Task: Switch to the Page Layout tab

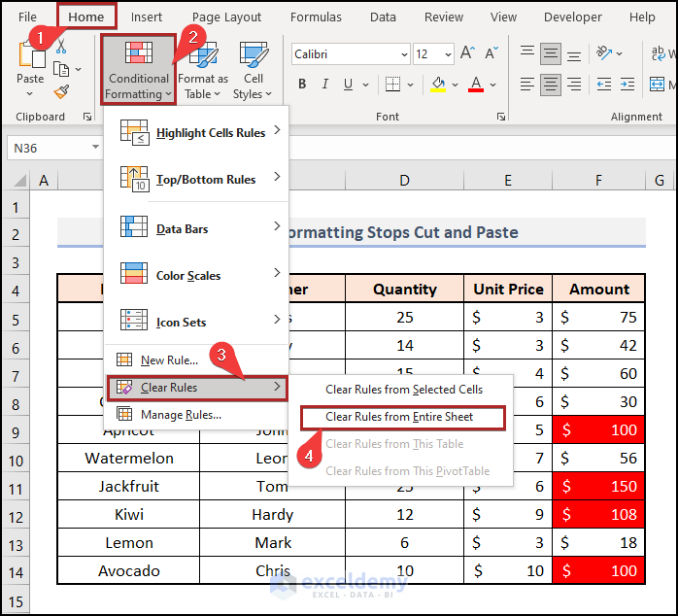Action: click(226, 17)
